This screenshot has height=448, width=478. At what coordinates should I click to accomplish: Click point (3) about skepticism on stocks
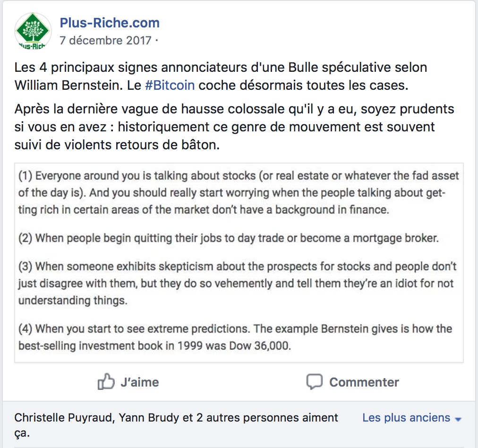pos(238,283)
